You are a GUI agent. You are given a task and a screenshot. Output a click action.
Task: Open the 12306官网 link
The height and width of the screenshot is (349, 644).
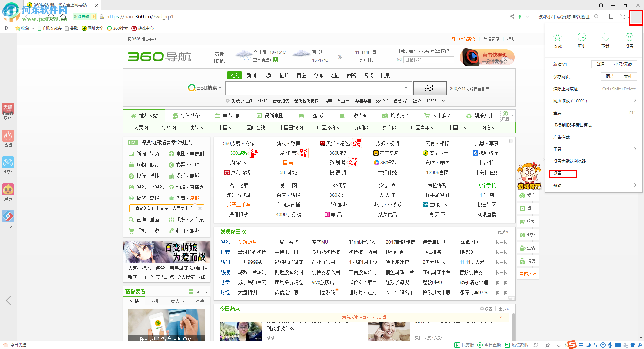(x=437, y=172)
